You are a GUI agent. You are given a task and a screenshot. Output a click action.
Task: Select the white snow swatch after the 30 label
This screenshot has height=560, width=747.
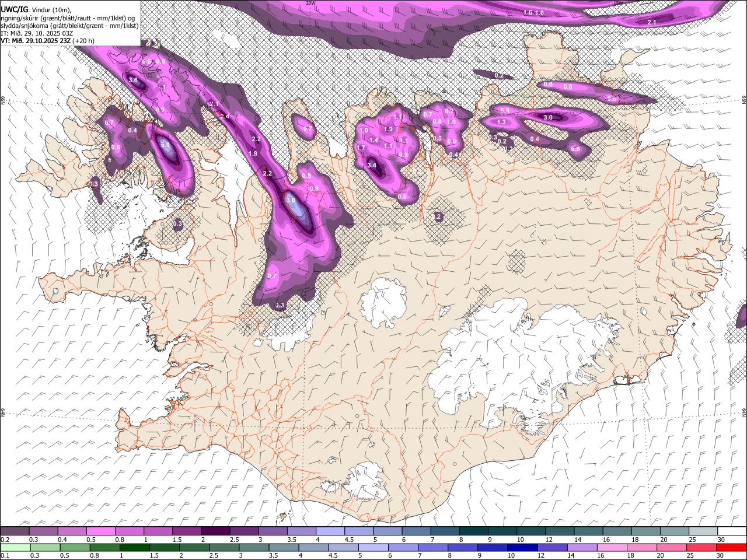[x=732, y=531]
